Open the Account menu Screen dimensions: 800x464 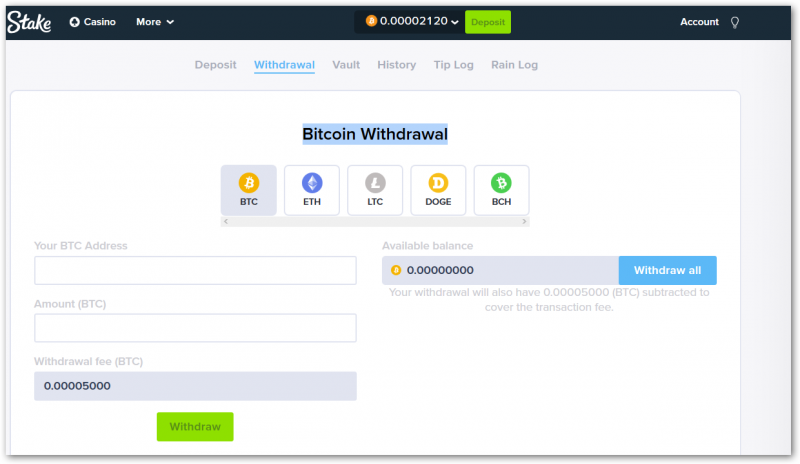click(699, 22)
